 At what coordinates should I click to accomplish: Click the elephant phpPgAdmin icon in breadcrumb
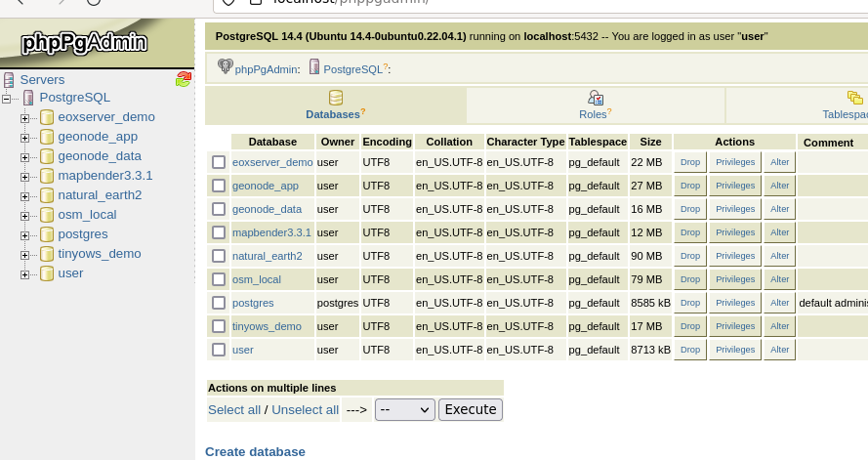225,67
